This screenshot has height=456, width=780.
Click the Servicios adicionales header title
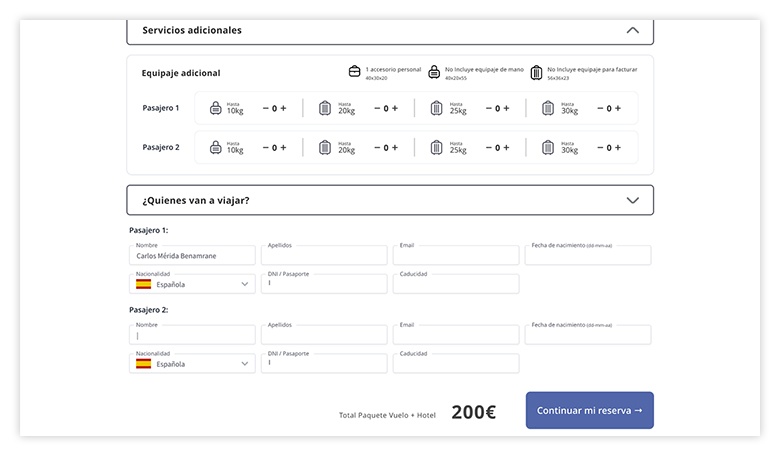click(x=192, y=30)
